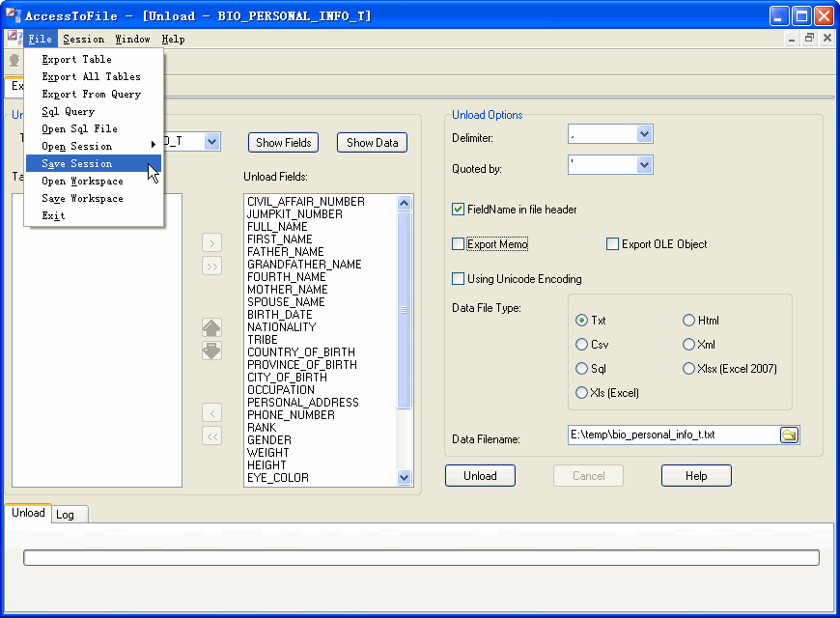The width and height of the screenshot is (840, 618).
Task: Expand the Open Session submenu arrow
Action: point(154,145)
